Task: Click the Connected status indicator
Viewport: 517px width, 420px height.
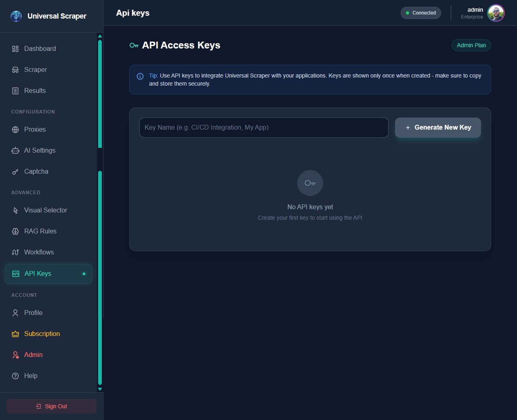Action: tap(421, 13)
